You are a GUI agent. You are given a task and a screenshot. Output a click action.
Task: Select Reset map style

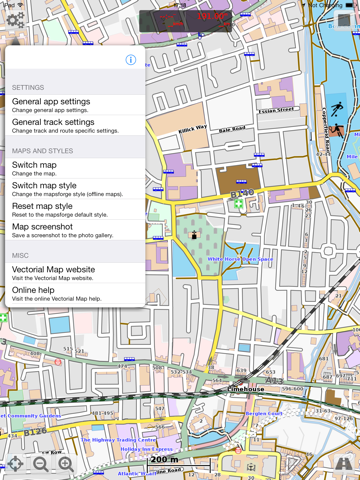click(x=75, y=210)
